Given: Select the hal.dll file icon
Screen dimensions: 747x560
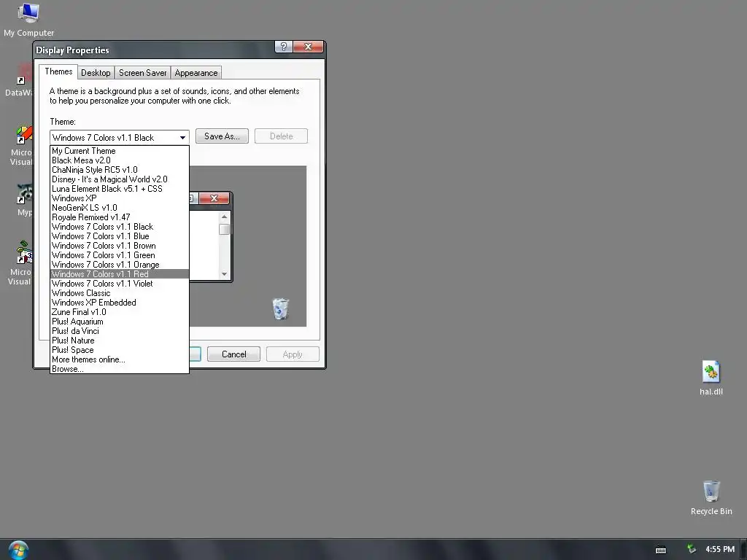Looking at the screenshot, I should pos(711,378).
